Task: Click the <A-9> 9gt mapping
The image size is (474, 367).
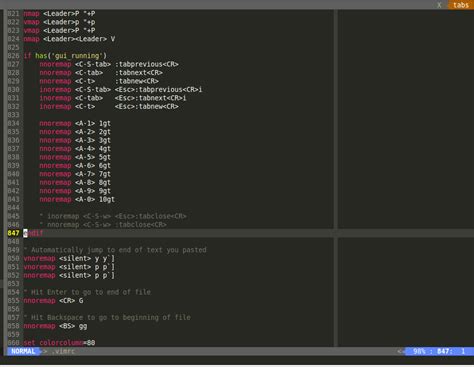Action: (x=75, y=191)
